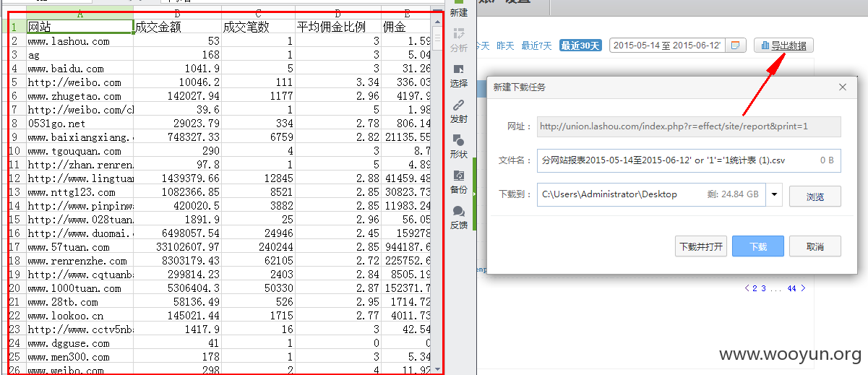Select the 昨天 date filter
Screen dimensions: 868x375
505,46
